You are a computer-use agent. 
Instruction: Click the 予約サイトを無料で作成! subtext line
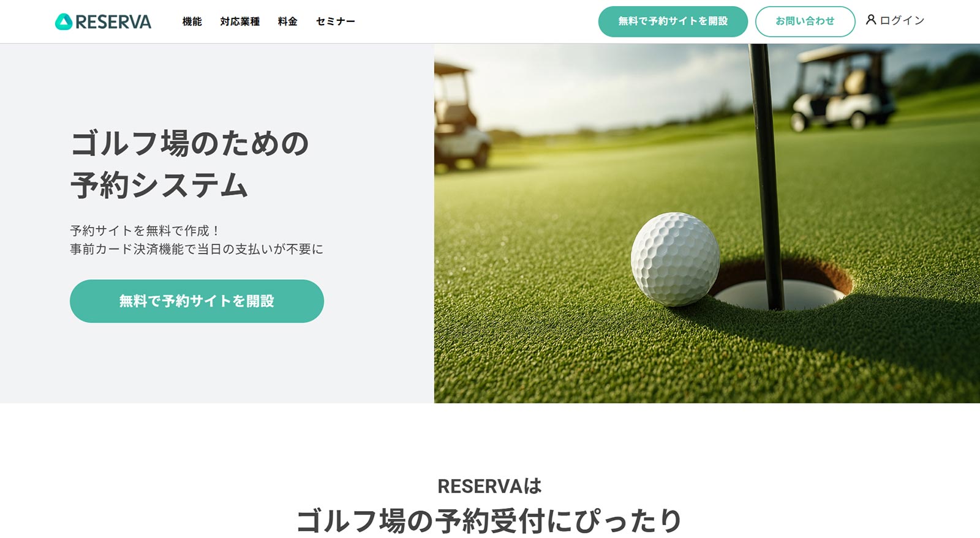point(145,231)
